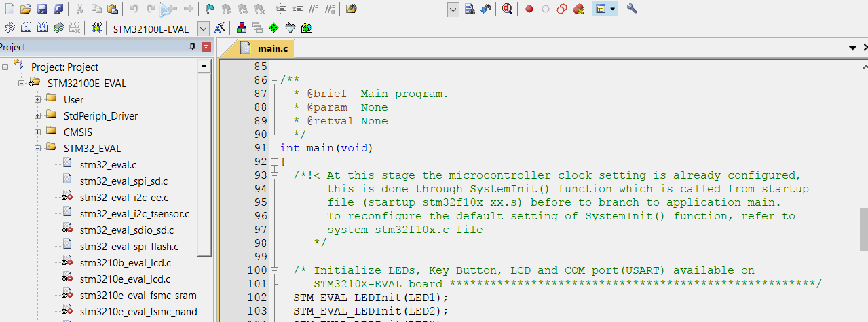Expand the StdPeriph_Driver folder node
The width and height of the screenshot is (868, 322).
pyautogui.click(x=38, y=115)
